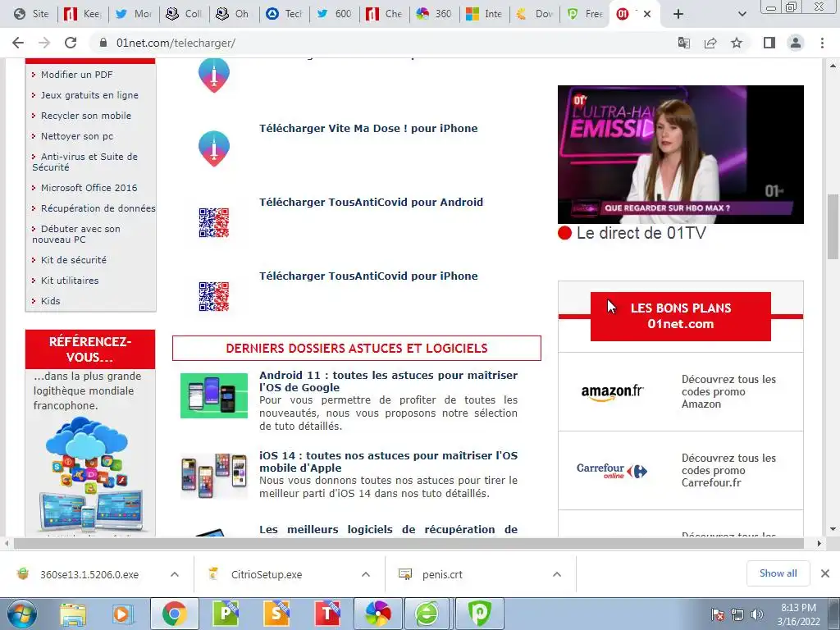Play the 01TV live video
840x630 pixels.
point(680,154)
